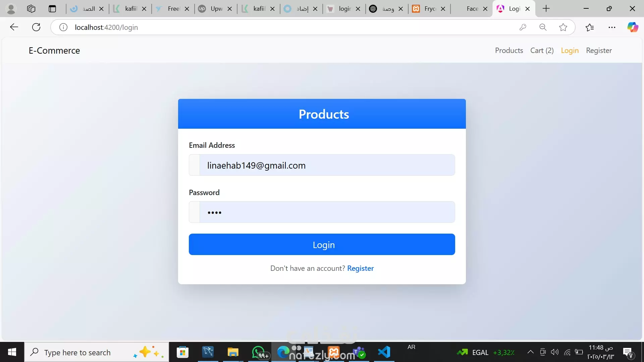644x362 pixels.
Task: Open a new browser tab
Action: 546,9
